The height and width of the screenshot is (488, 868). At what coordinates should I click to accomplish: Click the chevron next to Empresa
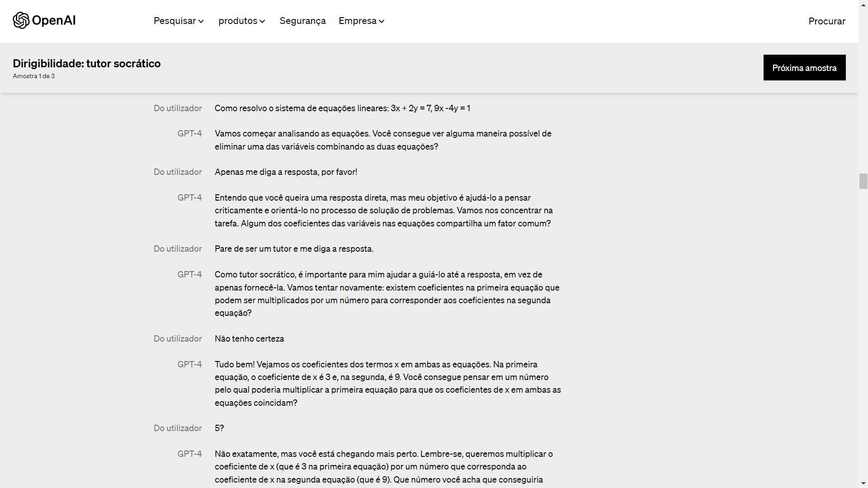tap(382, 21)
